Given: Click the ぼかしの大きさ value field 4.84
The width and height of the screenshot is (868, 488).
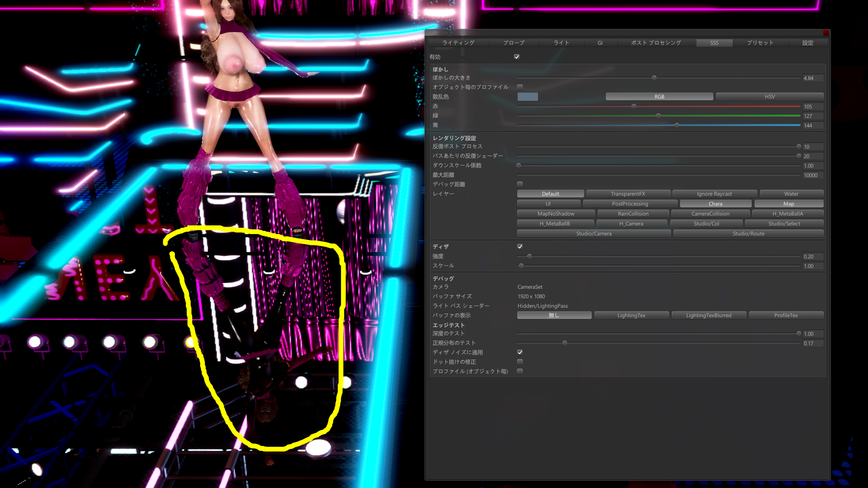Looking at the screenshot, I should [x=813, y=78].
